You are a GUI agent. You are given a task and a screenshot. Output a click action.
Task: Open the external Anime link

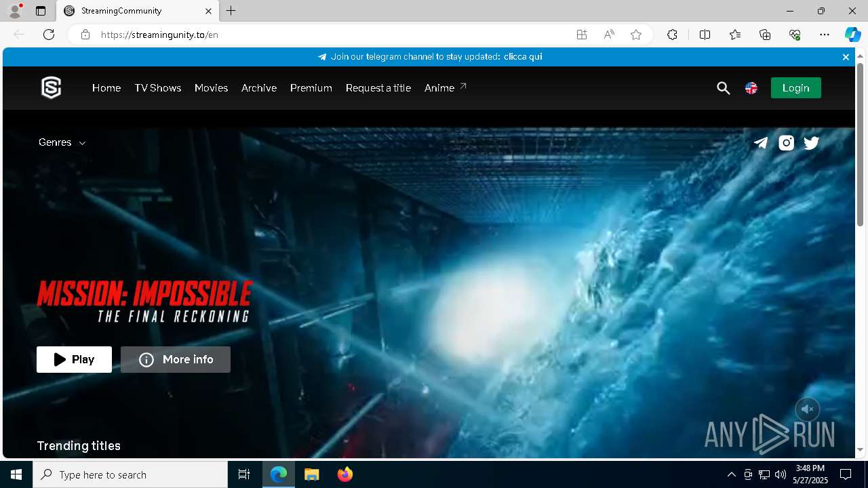pos(446,88)
